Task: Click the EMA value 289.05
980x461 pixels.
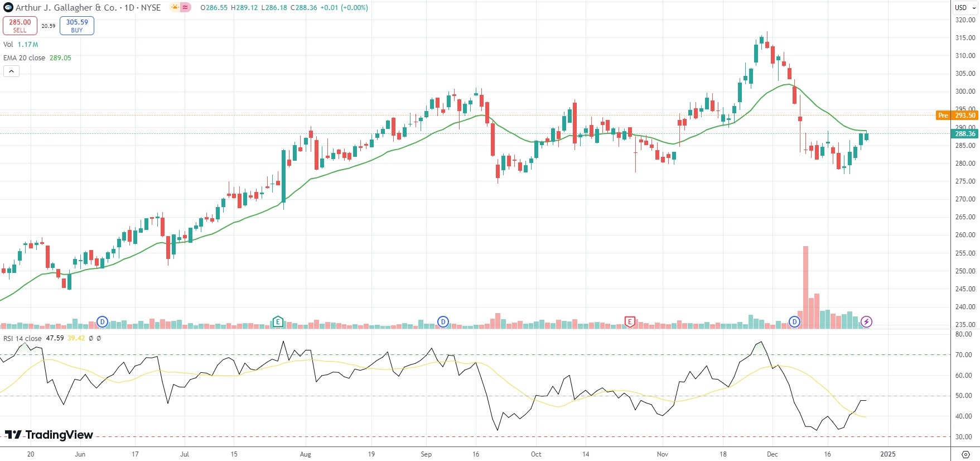Action: click(60, 58)
